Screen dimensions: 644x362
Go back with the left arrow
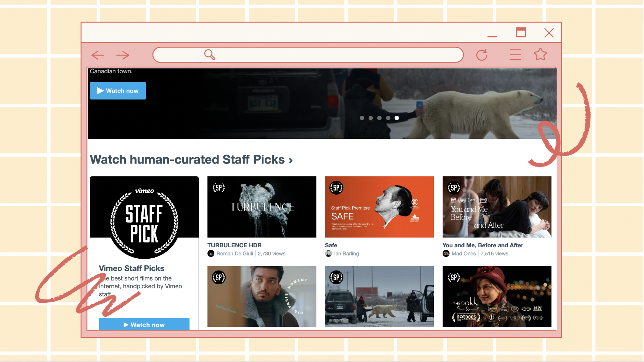click(x=98, y=55)
